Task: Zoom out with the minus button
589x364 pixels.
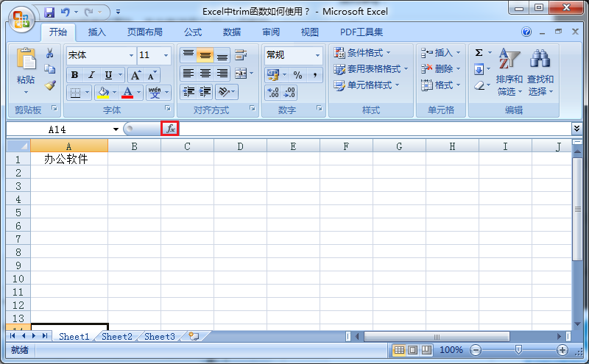Action: (476, 350)
